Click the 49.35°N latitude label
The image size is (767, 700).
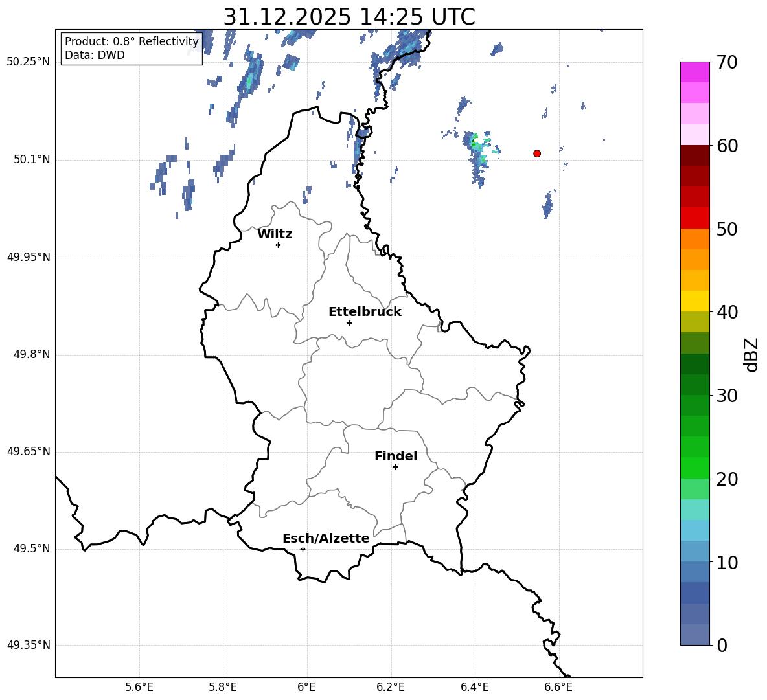[29, 645]
